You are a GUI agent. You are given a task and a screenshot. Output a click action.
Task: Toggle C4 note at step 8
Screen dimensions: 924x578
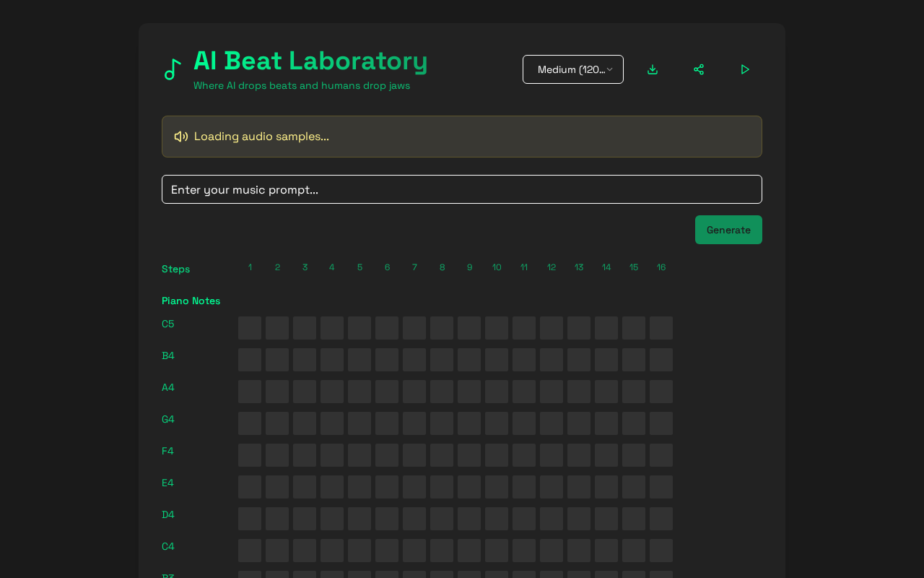click(x=442, y=551)
